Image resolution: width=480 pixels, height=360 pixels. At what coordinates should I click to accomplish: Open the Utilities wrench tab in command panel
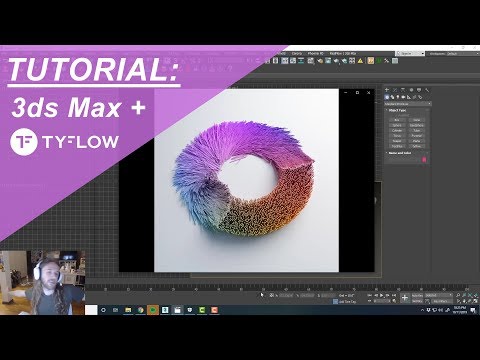[427, 90]
